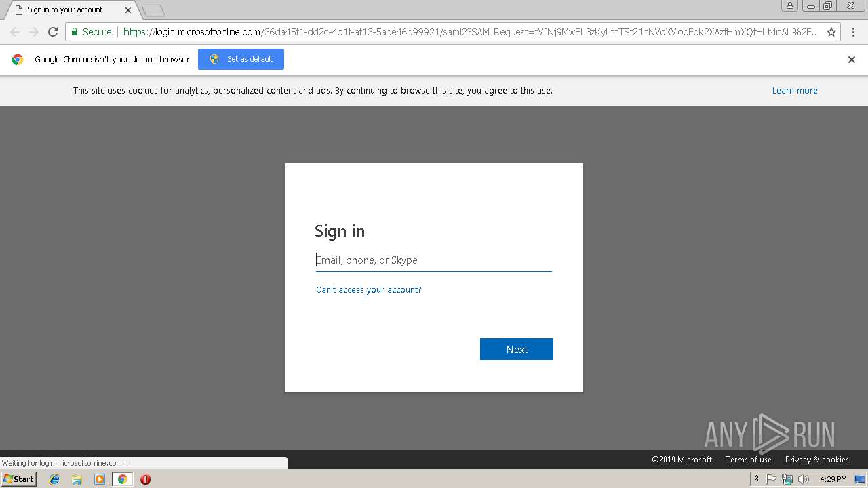The width and height of the screenshot is (868, 488).
Task: Open 'Privacy & cookies' footer link
Action: (x=817, y=460)
